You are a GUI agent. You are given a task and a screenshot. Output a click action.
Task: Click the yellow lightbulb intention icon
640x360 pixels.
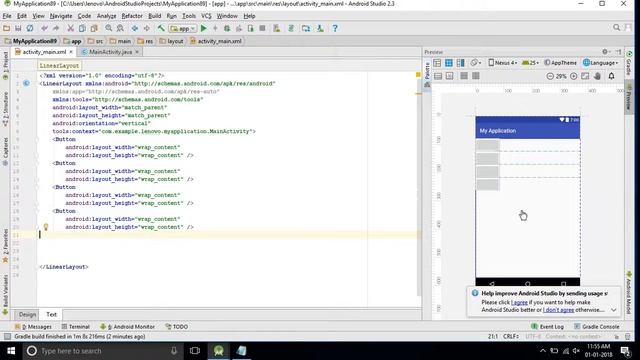click(x=46, y=227)
